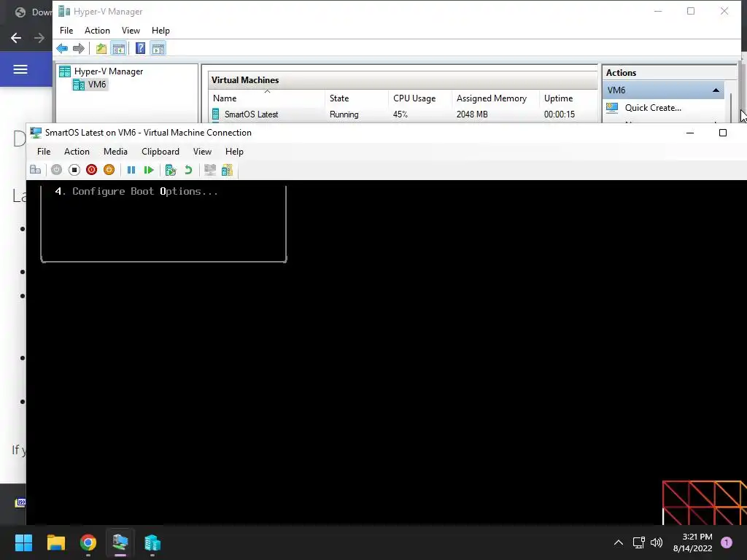The width and height of the screenshot is (747, 560).
Task: Click the 00:00:15 uptime cell
Action: 560,114
